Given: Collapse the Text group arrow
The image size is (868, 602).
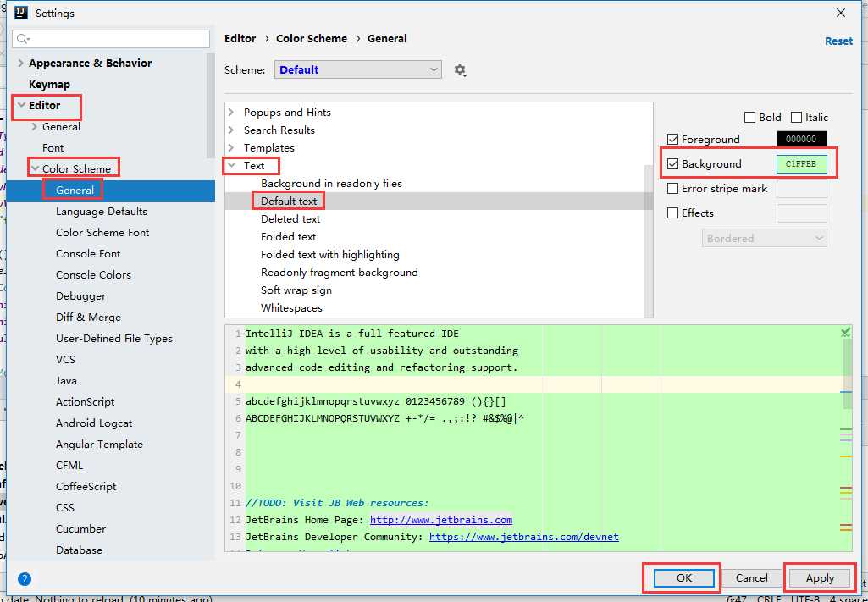Looking at the screenshot, I should (x=232, y=165).
